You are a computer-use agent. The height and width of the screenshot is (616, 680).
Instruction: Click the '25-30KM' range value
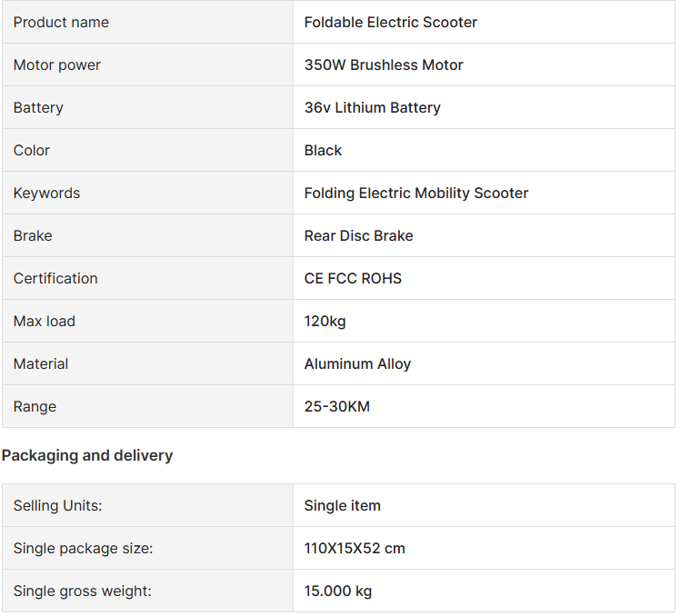337,406
